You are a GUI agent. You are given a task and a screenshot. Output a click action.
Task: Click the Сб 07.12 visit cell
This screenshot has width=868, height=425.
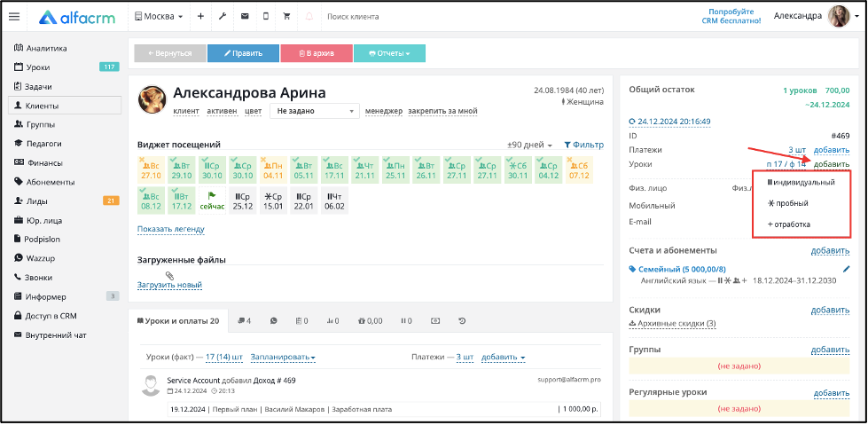pos(580,170)
